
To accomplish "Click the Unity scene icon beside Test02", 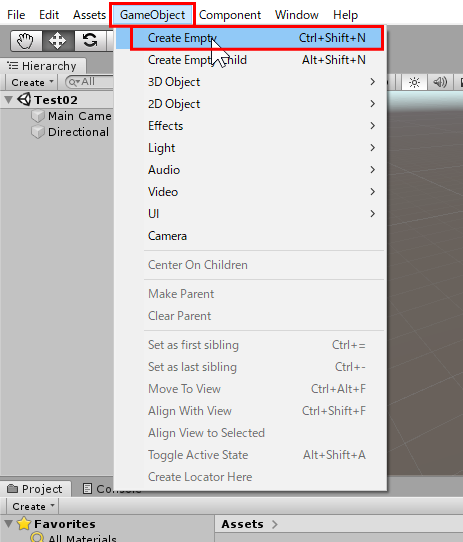I will click(24, 100).
